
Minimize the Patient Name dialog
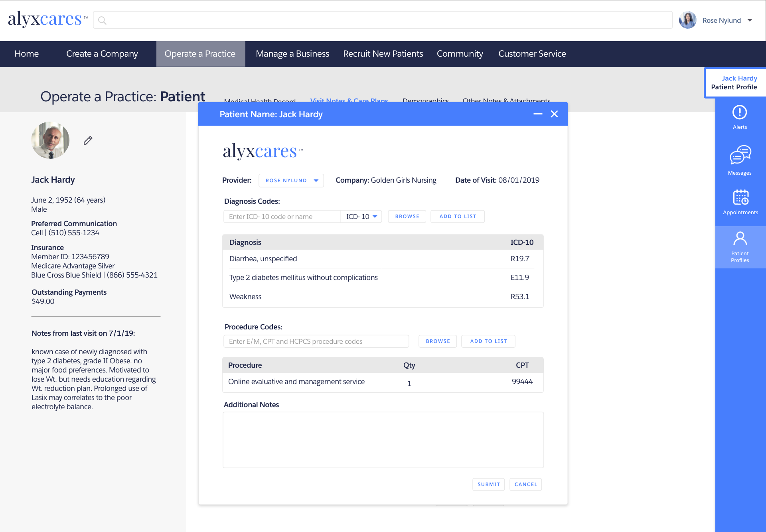[538, 114]
